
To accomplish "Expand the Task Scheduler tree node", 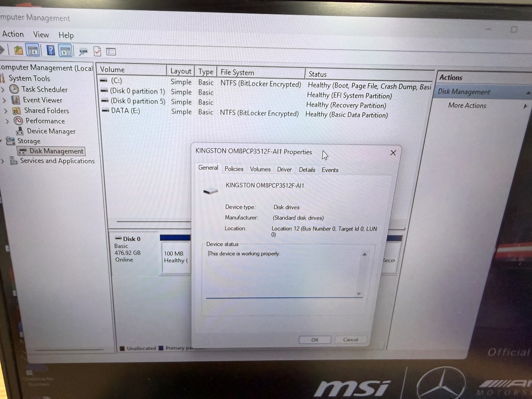I will 3,90.
